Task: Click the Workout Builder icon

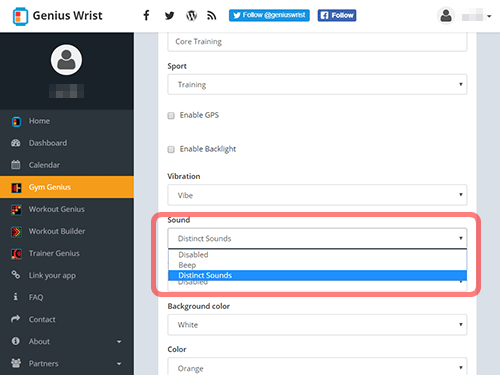Action: (x=16, y=232)
